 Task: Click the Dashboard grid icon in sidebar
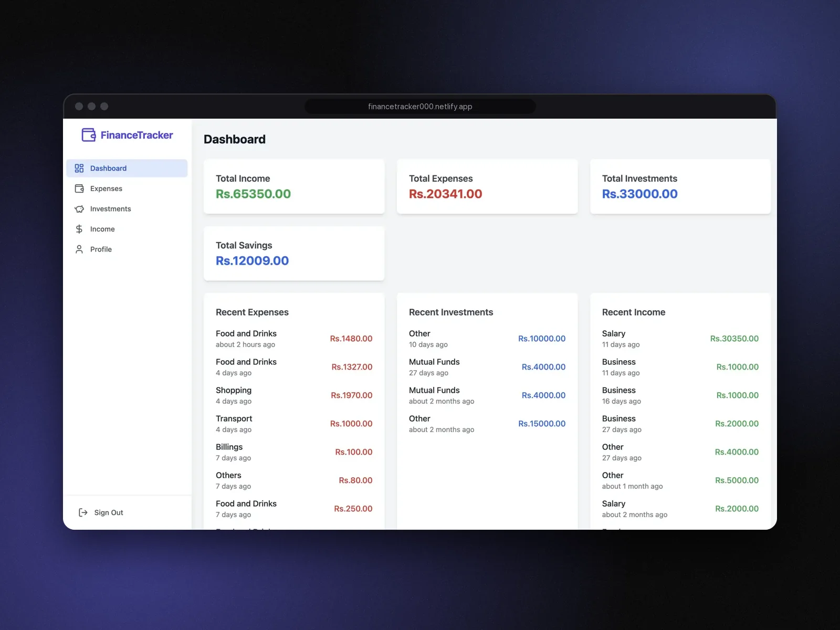(x=79, y=168)
